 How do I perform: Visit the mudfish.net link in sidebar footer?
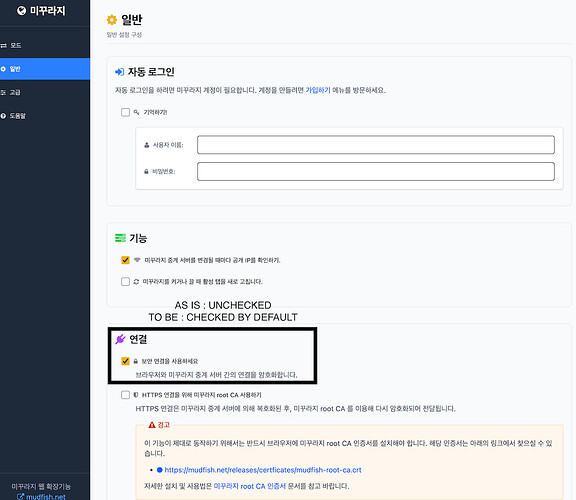(46, 496)
